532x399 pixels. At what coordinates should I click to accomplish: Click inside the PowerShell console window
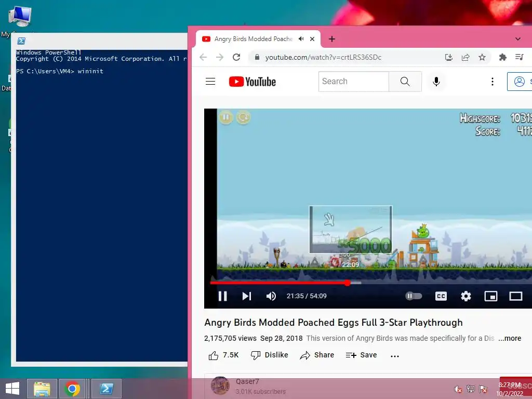(x=101, y=205)
